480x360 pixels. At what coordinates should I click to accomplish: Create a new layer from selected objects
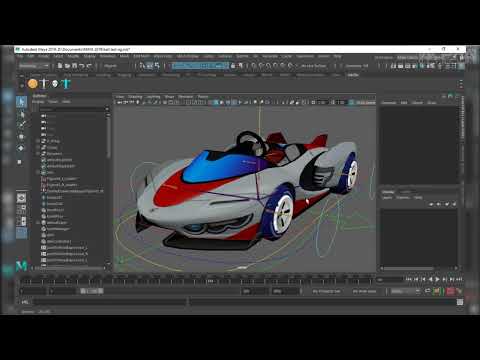pos(454,204)
